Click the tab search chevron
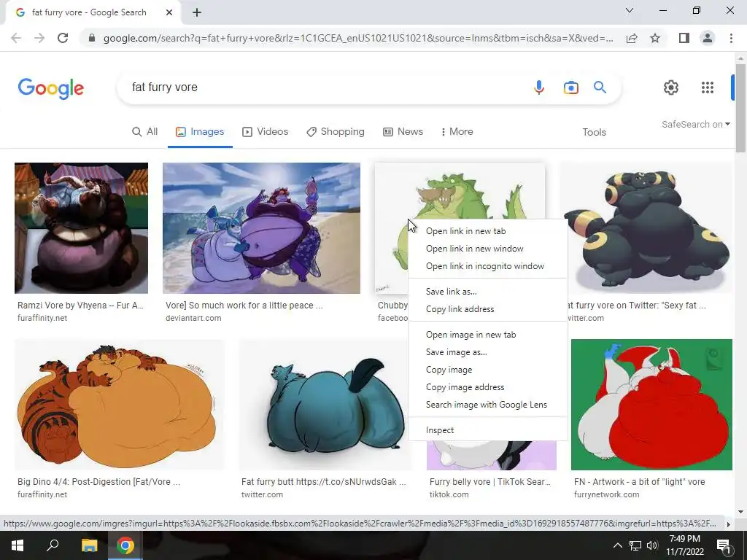The image size is (747, 560). click(630, 10)
